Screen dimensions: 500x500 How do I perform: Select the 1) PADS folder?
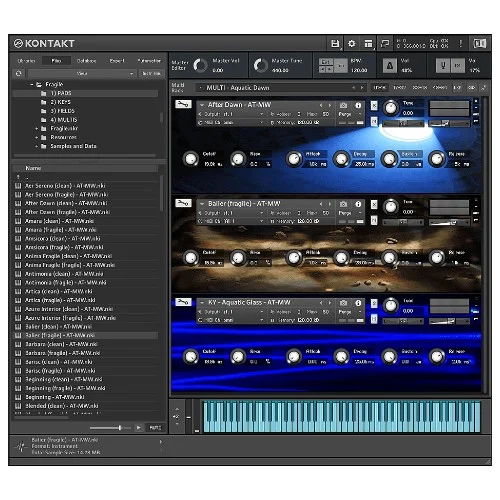click(x=85, y=93)
